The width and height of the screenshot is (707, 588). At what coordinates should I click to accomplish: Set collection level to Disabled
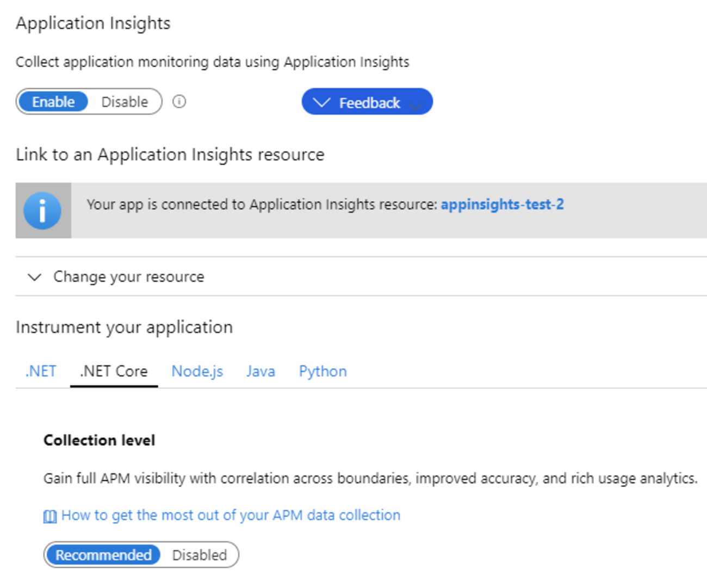pos(199,555)
